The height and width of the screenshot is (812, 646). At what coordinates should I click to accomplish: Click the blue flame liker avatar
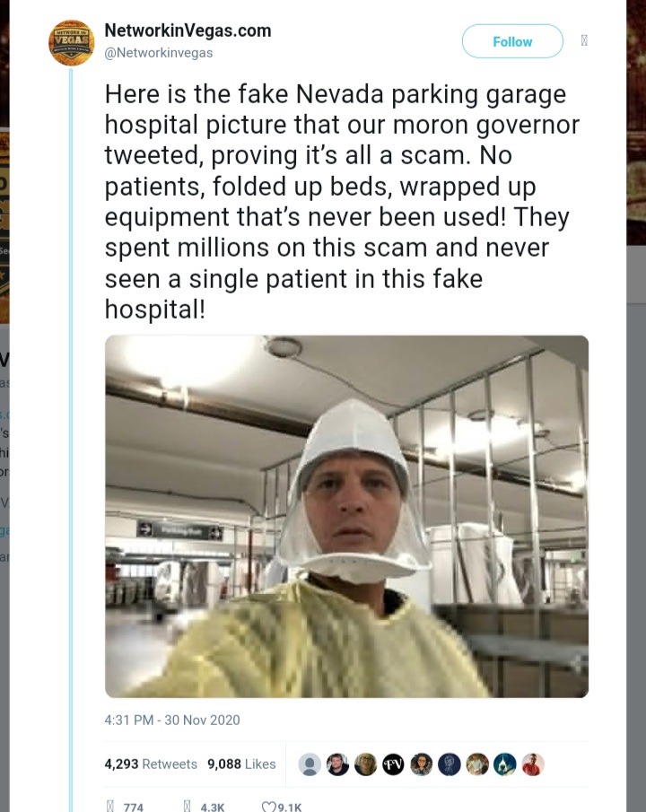tap(505, 764)
